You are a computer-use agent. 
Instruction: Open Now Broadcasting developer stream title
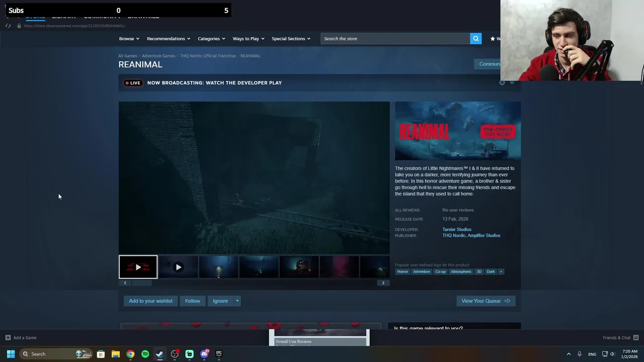pos(214,83)
